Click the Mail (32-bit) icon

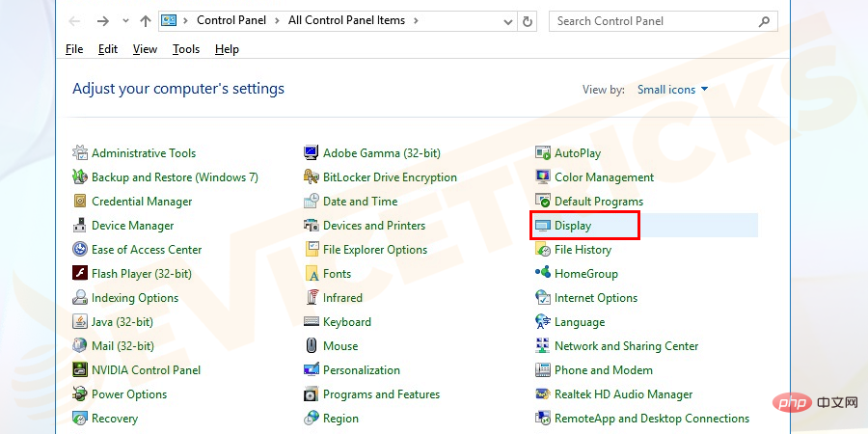(80, 346)
